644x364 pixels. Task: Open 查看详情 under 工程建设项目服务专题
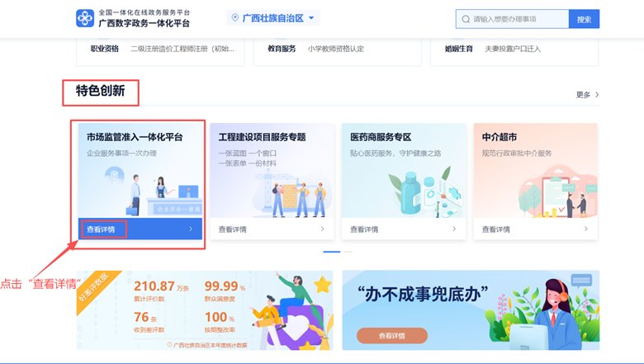point(233,229)
